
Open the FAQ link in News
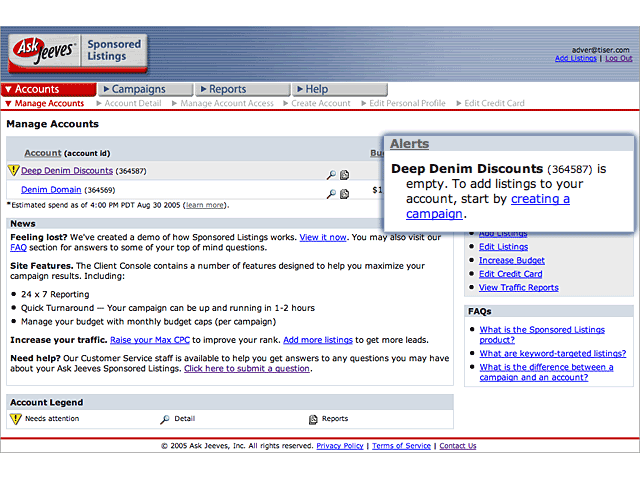pos(18,247)
